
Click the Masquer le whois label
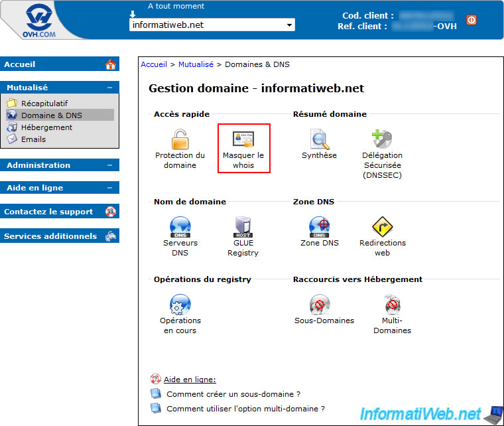click(x=243, y=160)
